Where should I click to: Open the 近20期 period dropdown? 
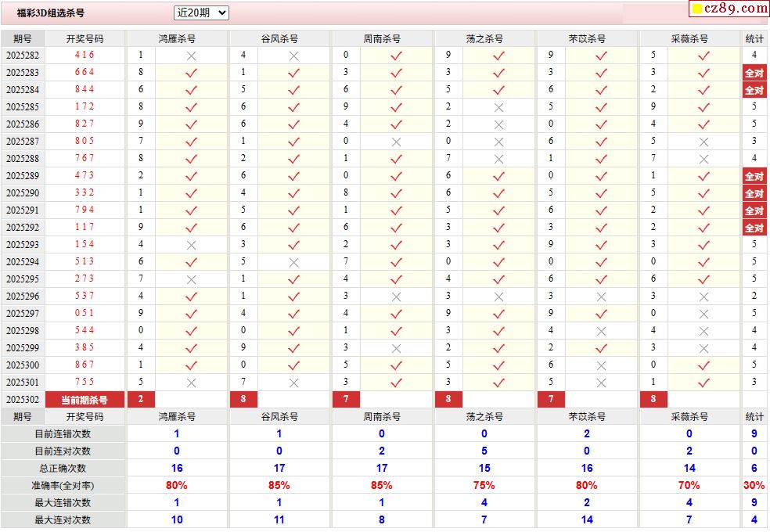(201, 13)
